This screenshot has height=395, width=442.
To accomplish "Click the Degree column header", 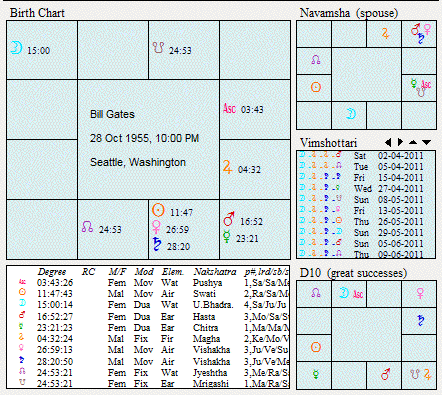I will tap(52, 272).
